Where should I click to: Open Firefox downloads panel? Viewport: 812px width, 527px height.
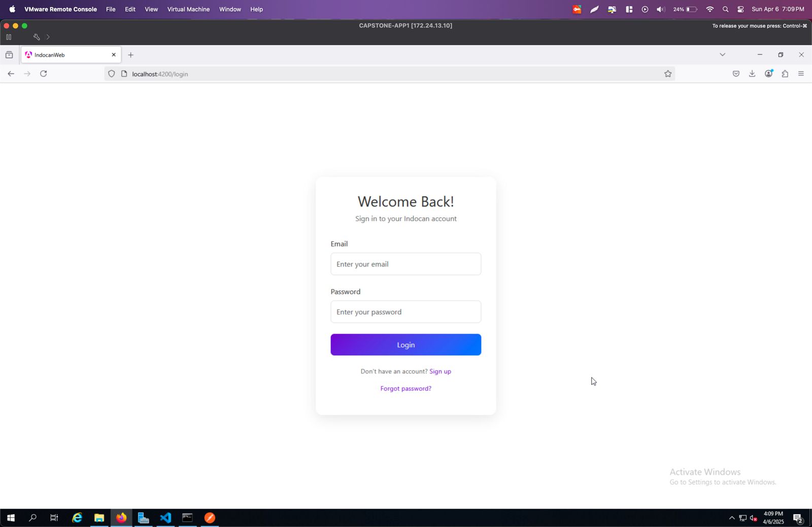click(752, 74)
